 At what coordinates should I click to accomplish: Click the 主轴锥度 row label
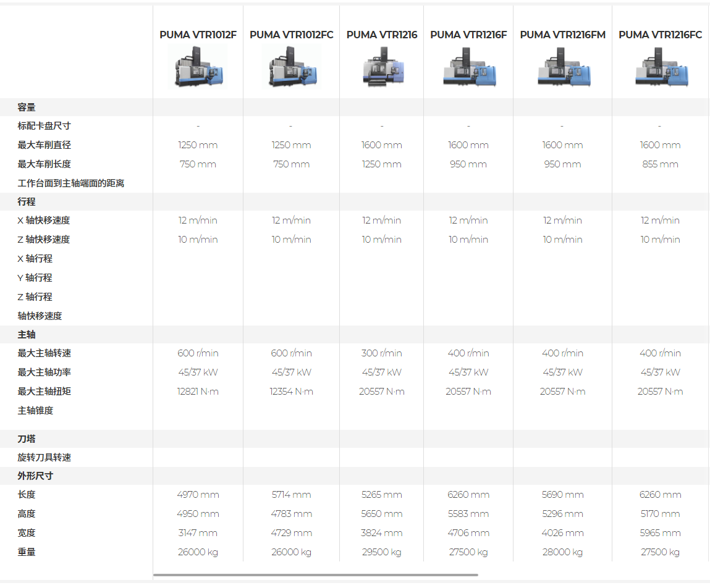pos(35,411)
